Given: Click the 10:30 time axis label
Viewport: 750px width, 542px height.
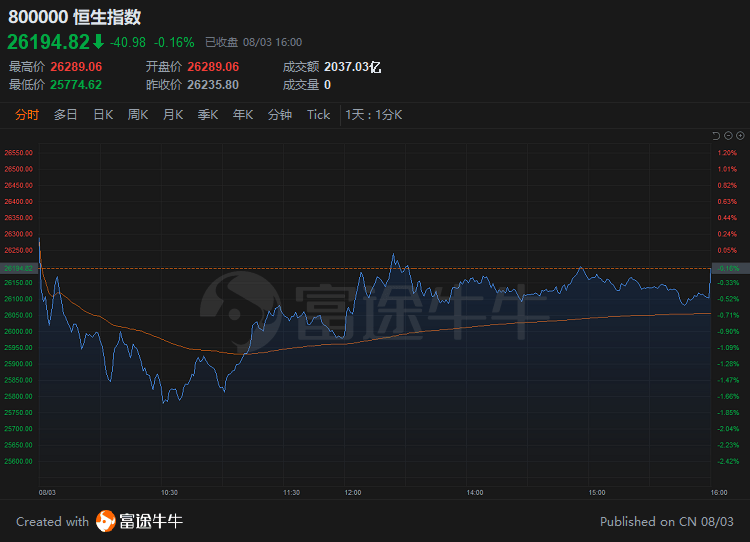Looking at the screenshot, I should (x=169, y=493).
